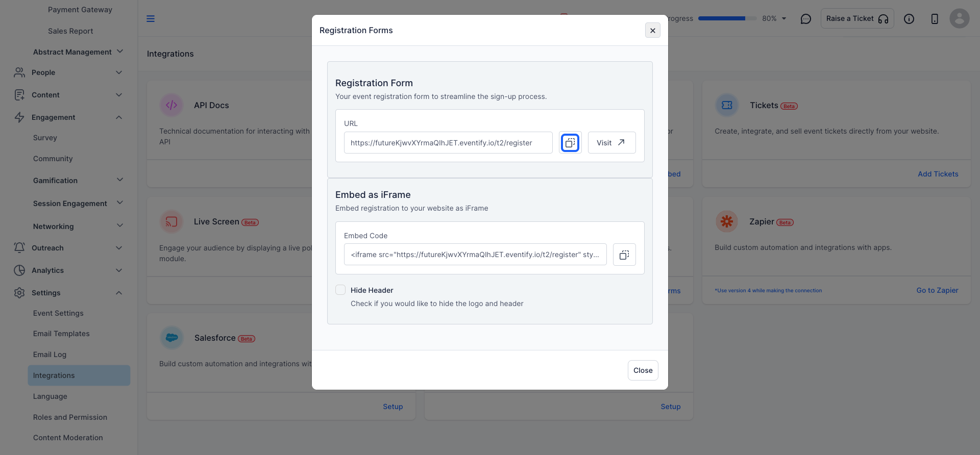The width and height of the screenshot is (980, 455).
Task: Expand the Networking submenu chevron
Action: coord(120,225)
